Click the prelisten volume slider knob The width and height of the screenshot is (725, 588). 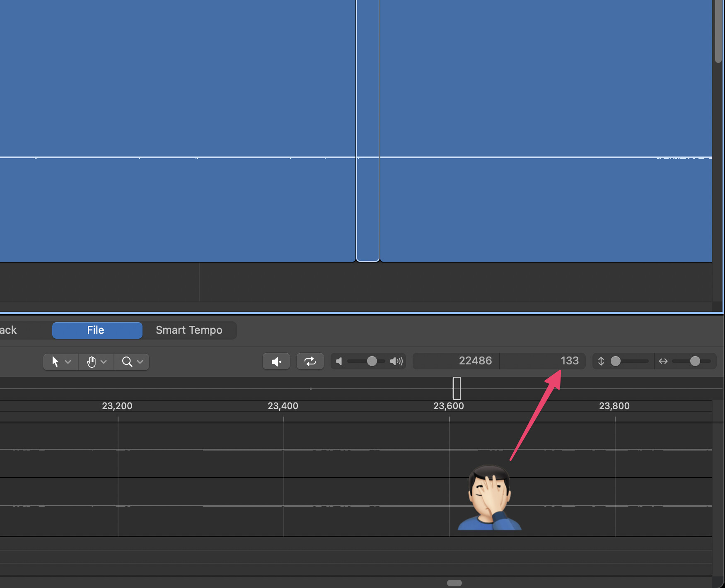coord(372,361)
